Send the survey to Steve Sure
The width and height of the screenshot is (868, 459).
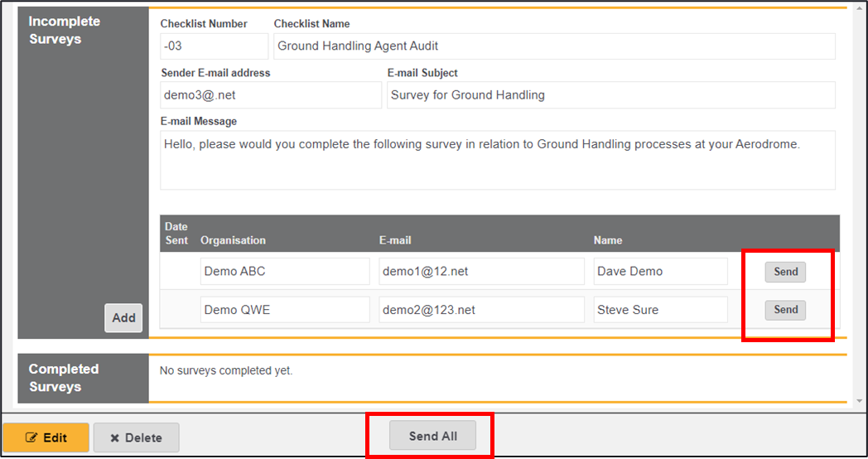(784, 310)
